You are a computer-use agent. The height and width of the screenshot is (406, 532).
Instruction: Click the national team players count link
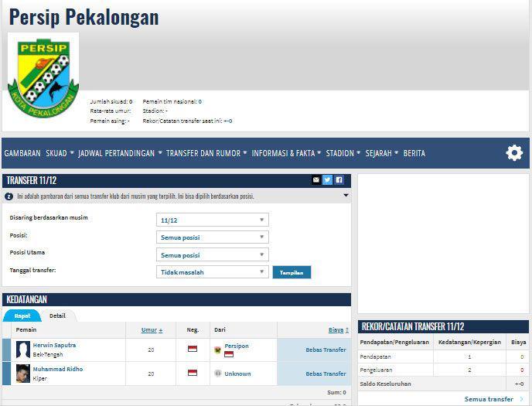coord(200,101)
